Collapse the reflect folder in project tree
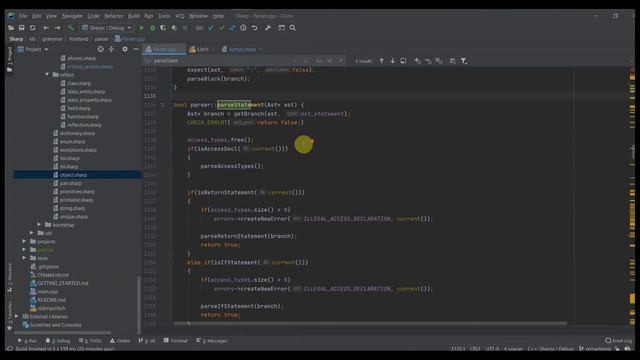The width and height of the screenshot is (640, 360). click(x=47, y=75)
